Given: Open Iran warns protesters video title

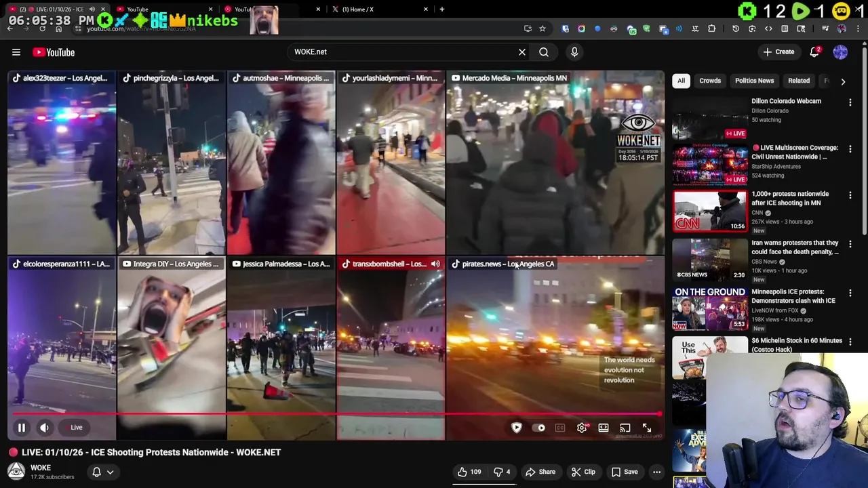Looking at the screenshot, I should click(x=795, y=247).
